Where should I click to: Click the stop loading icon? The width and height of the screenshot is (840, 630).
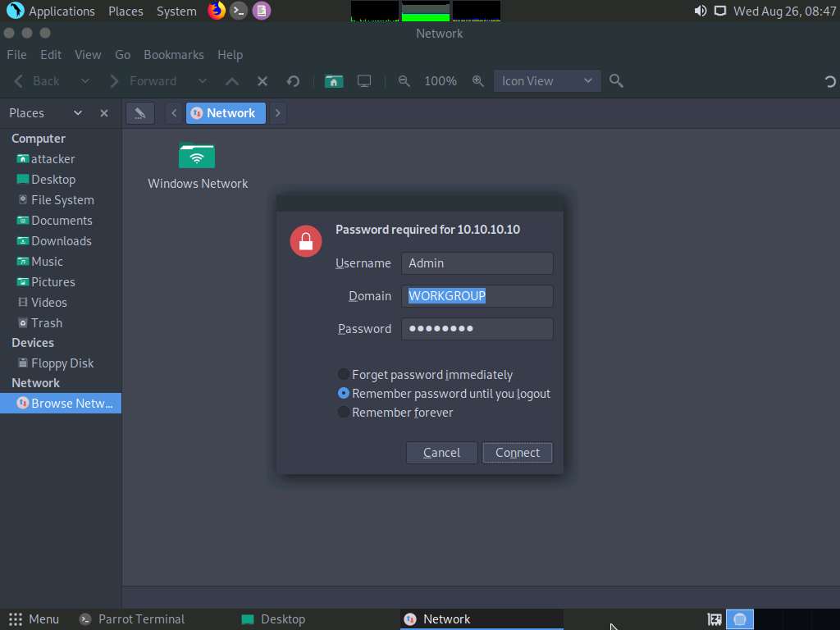[262, 81]
